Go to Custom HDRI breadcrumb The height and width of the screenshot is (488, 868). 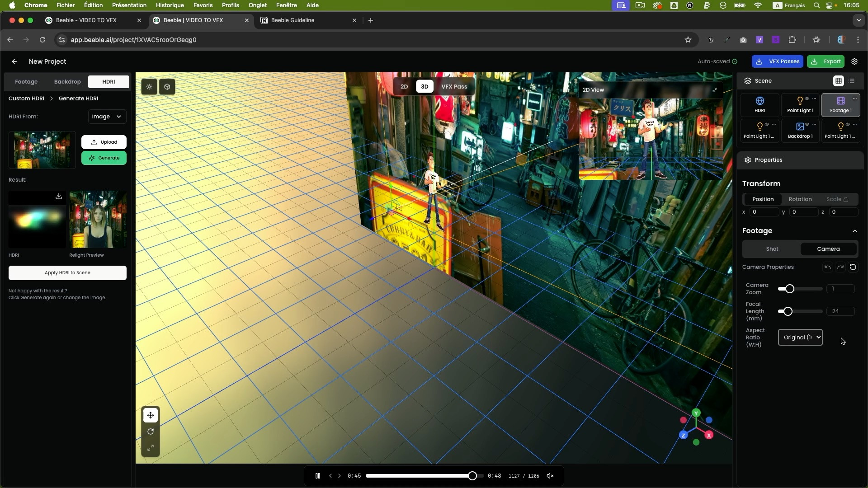26,99
